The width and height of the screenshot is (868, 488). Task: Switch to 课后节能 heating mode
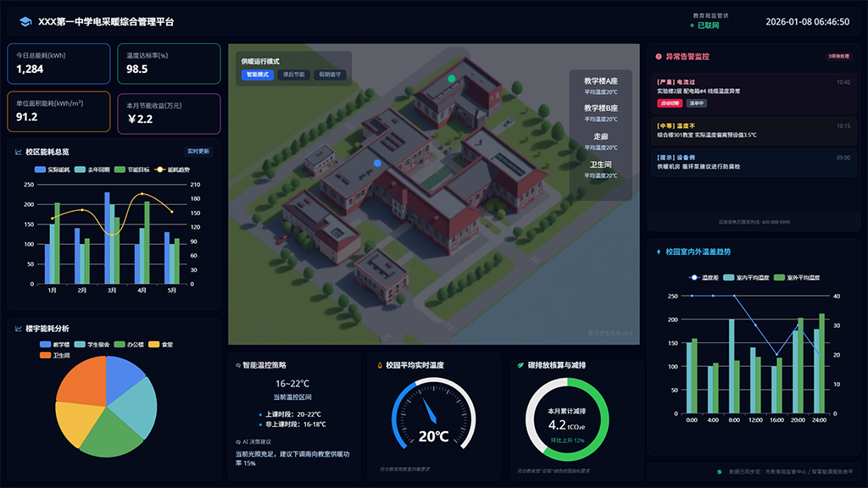coord(292,75)
